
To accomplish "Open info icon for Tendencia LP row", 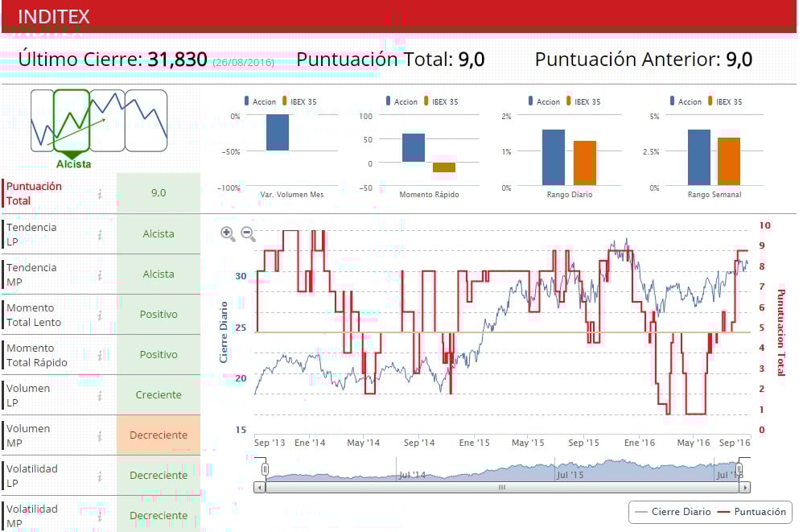I will 100,234.
